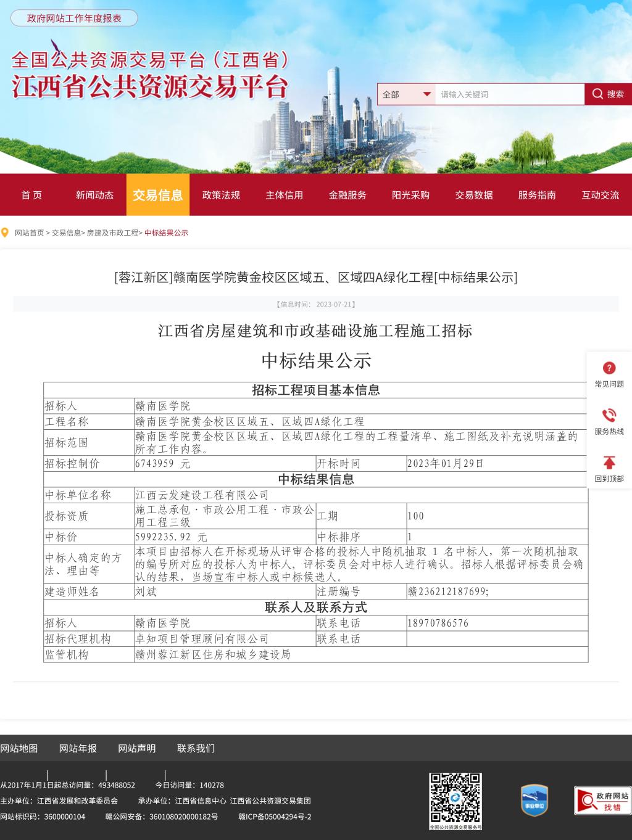Open the 网站声明 footer link
Screen dimensions: 632x840
coord(137,748)
